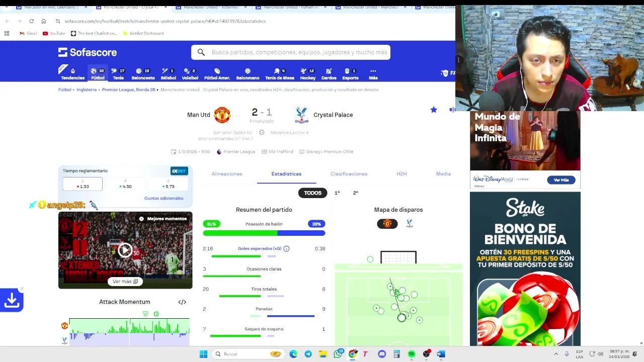
Task: Switch to the Manchester United - Tottenham tab
Action: pyautogui.click(x=210, y=7)
